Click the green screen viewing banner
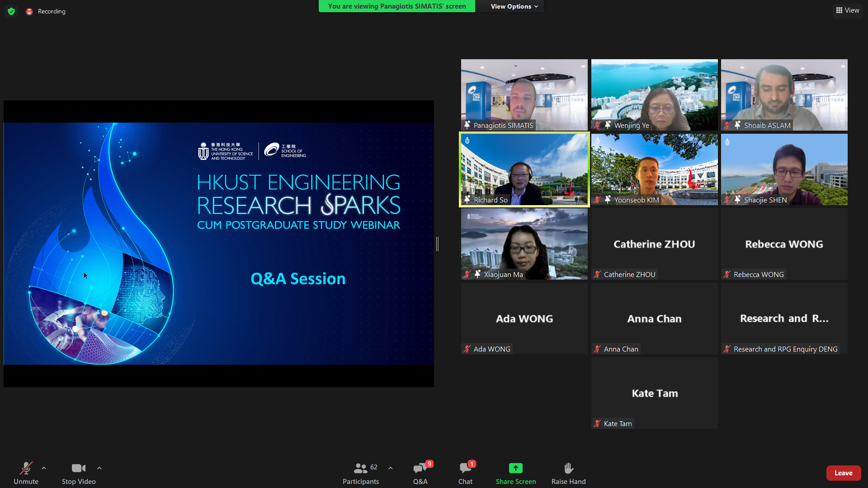Screen dimensions: 868x488 (397, 6)
